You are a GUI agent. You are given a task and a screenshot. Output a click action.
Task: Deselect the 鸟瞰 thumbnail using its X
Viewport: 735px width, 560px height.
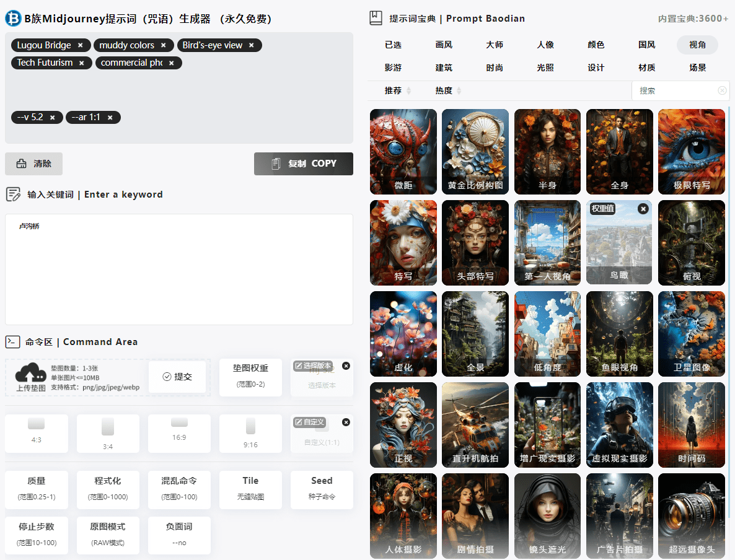[643, 209]
